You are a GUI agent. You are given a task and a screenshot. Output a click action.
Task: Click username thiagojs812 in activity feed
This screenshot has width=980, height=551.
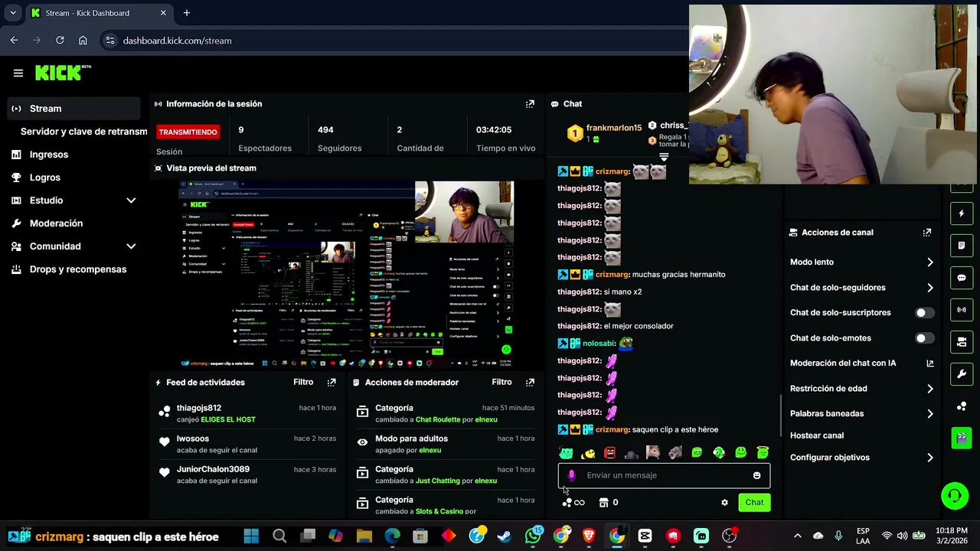click(199, 408)
